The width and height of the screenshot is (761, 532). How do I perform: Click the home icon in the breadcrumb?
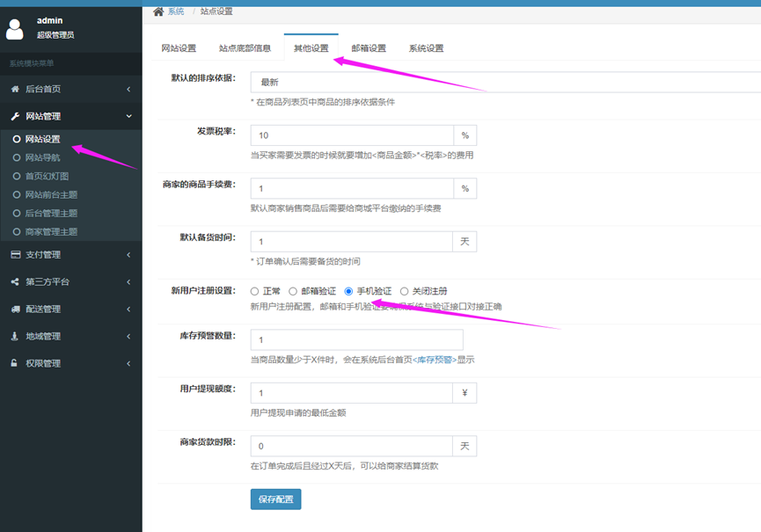point(158,11)
